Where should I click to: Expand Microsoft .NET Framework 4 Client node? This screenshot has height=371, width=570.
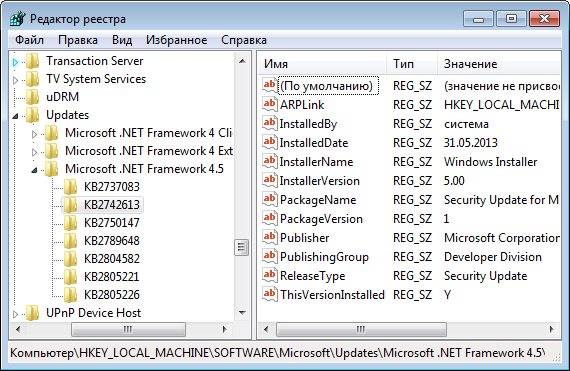tap(34, 134)
